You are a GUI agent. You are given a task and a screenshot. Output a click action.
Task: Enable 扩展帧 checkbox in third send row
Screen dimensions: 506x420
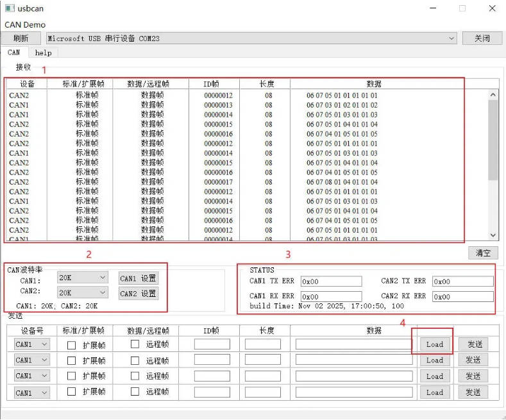click(x=71, y=376)
